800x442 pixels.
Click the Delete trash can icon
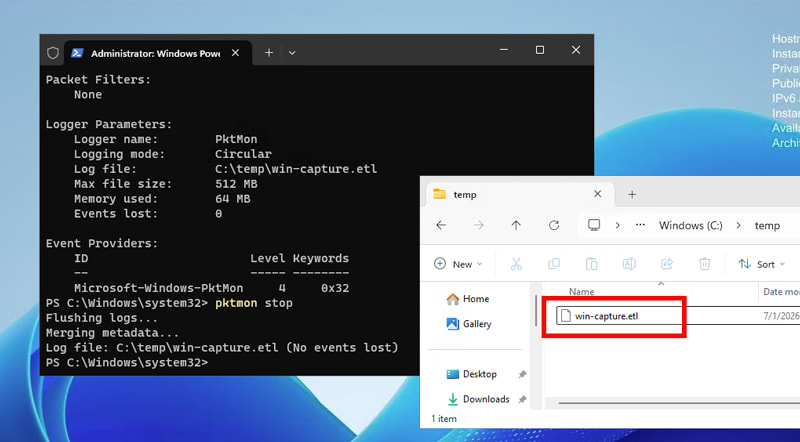(x=705, y=264)
